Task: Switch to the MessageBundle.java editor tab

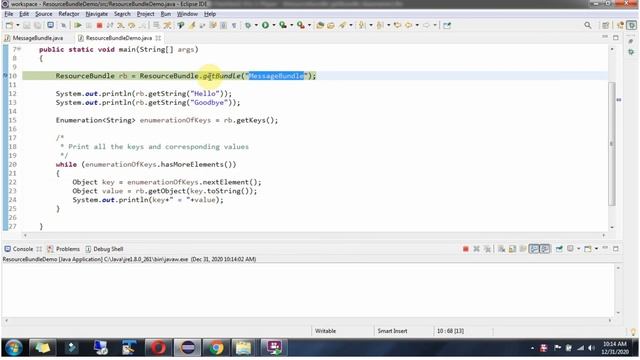Action: (34, 38)
